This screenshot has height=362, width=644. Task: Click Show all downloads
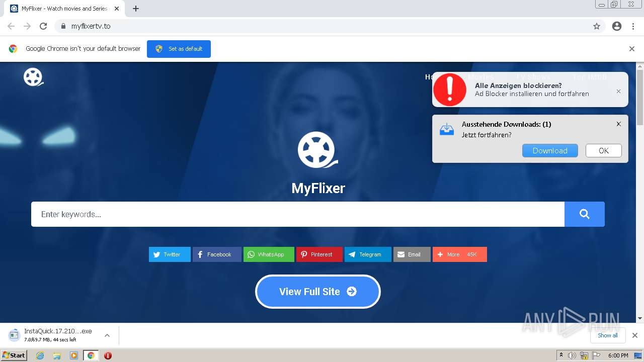point(607,335)
